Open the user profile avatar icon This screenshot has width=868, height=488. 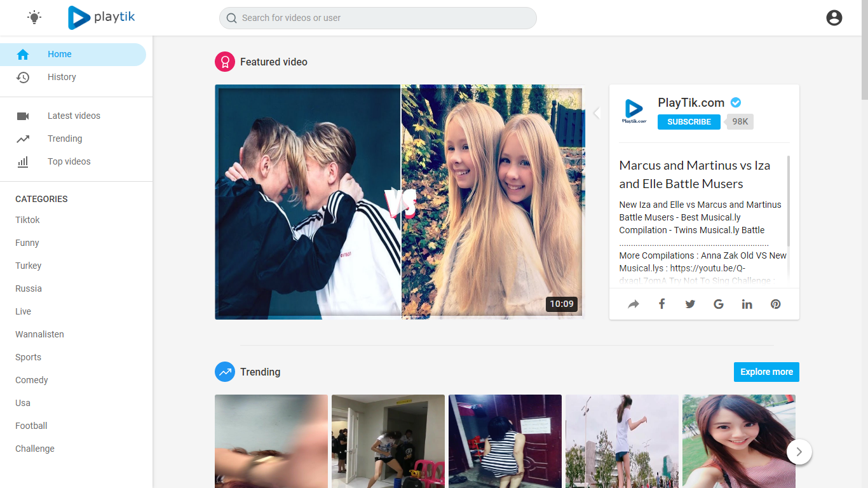834,18
